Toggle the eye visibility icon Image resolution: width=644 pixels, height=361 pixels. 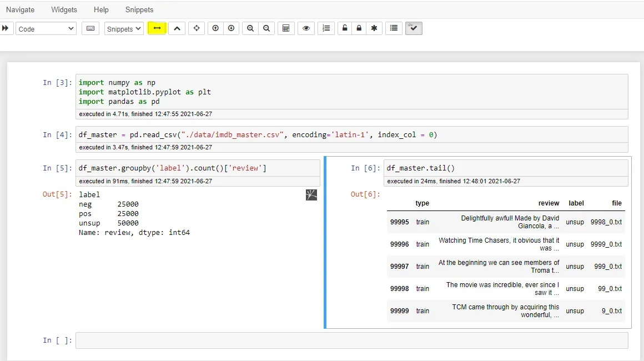(306, 28)
